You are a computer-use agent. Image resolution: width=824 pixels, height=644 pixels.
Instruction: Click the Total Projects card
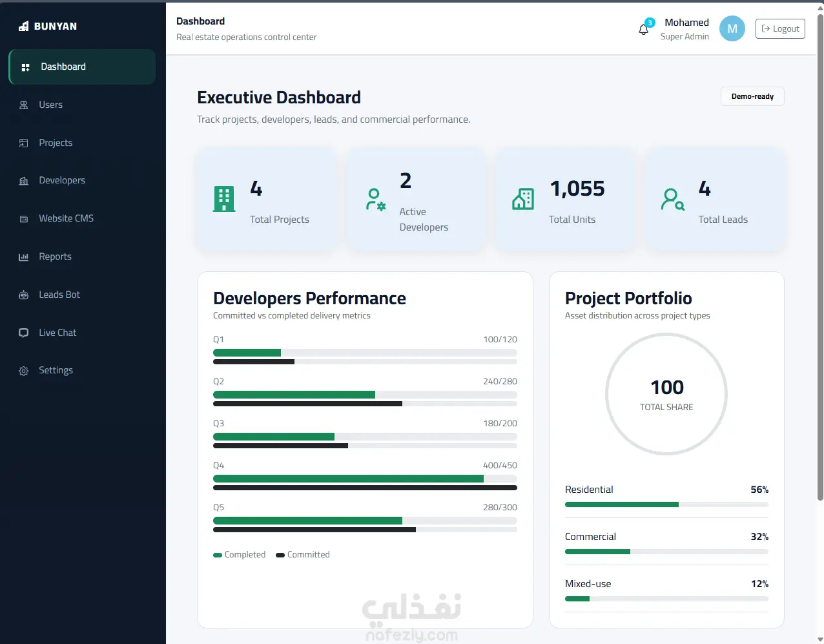pyautogui.click(x=267, y=199)
